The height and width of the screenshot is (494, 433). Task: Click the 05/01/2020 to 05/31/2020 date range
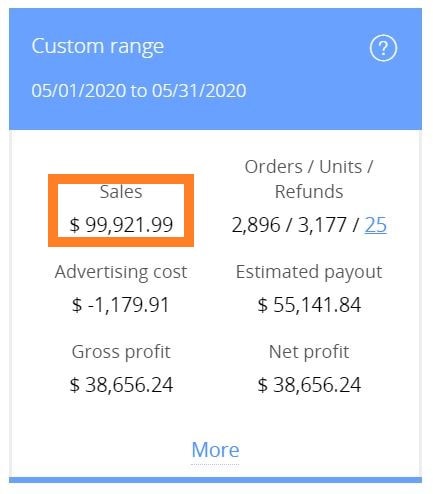coord(139,90)
